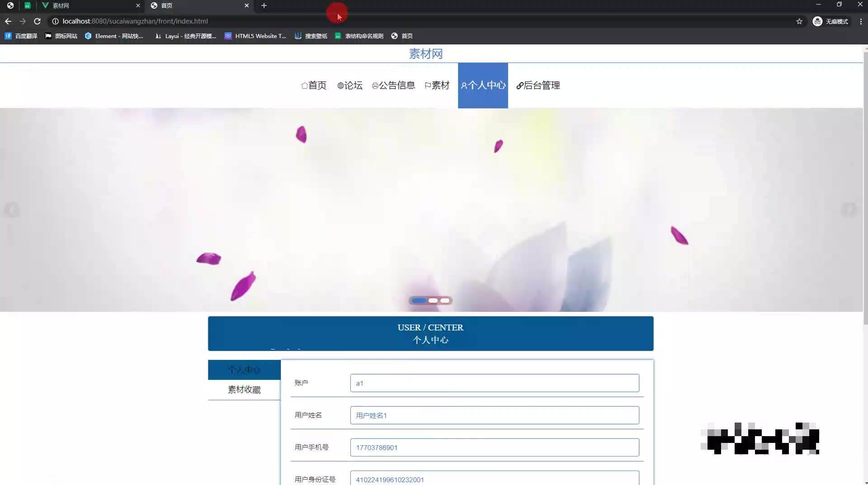Open the 素材收藏 sidebar tab

[244, 390]
